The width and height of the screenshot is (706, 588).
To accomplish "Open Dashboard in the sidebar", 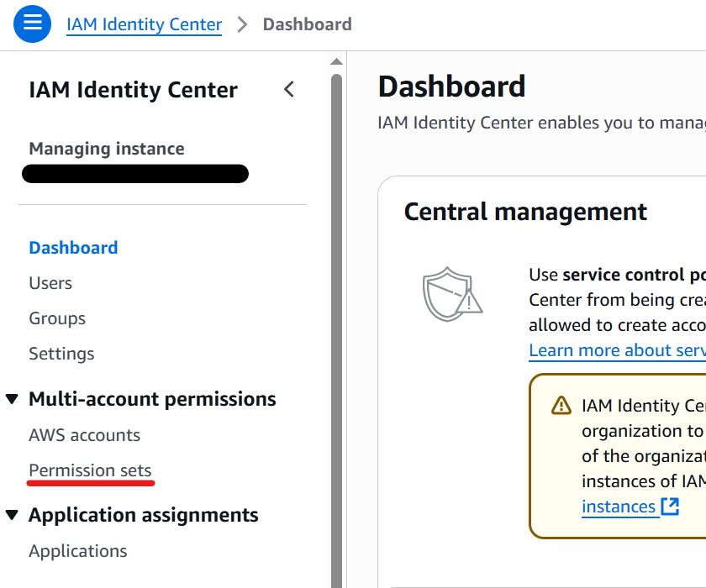I will pos(73,248).
